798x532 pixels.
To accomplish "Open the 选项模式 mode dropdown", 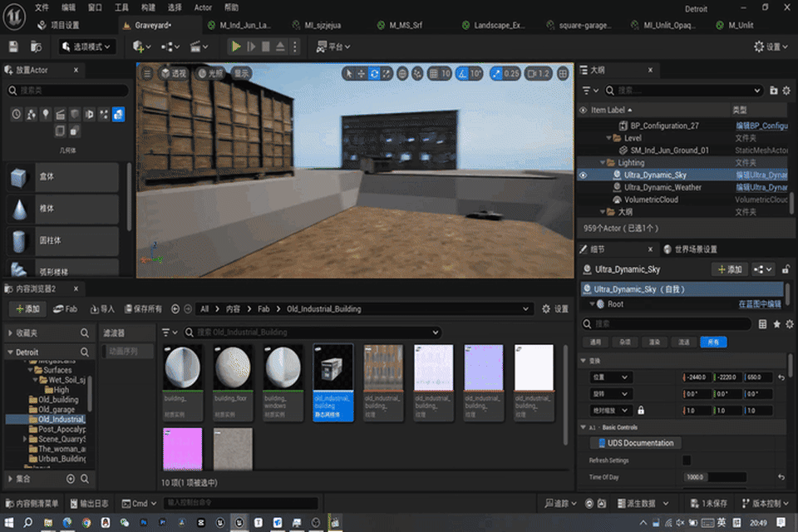I will pos(87,47).
